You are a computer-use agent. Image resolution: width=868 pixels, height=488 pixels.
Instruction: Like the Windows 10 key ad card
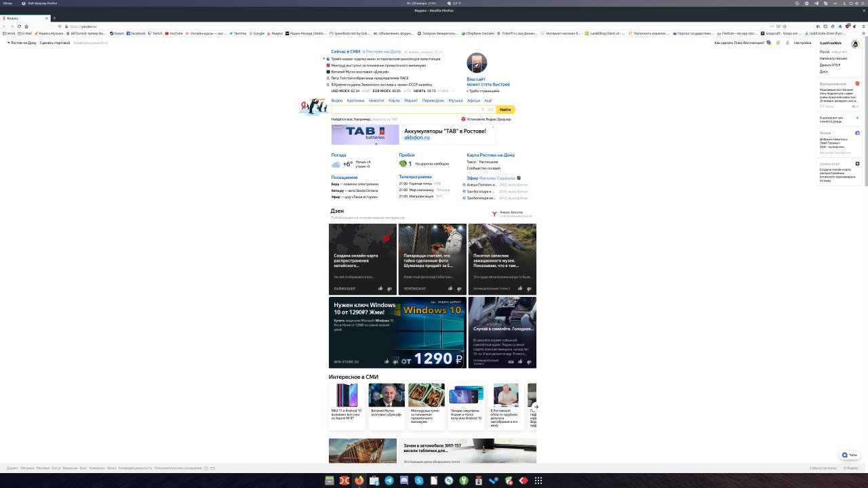pyautogui.click(x=387, y=361)
